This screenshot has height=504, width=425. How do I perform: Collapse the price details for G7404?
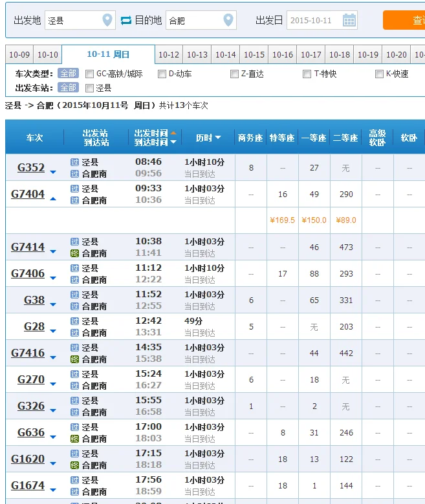(x=53, y=199)
